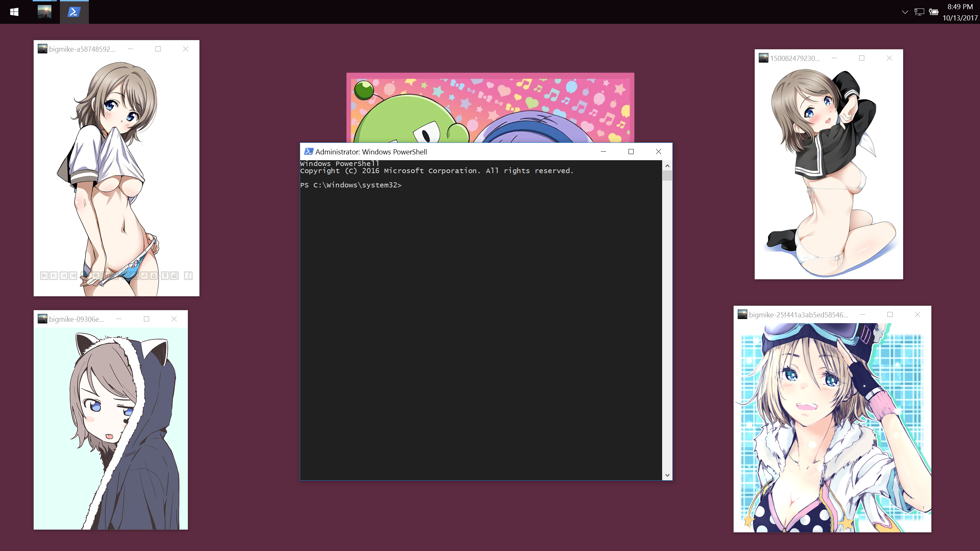Maximize the Administrator: Windows PowerShell window
The image size is (980, 551).
point(631,151)
